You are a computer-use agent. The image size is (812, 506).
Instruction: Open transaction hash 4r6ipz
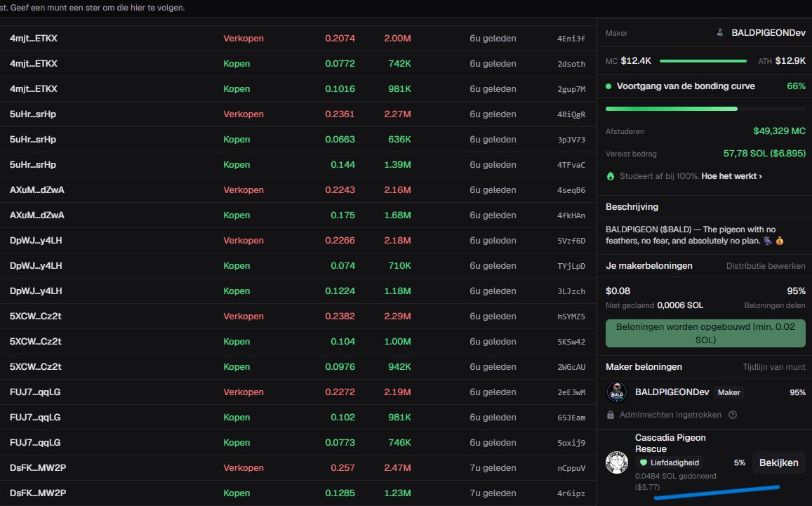point(571,493)
